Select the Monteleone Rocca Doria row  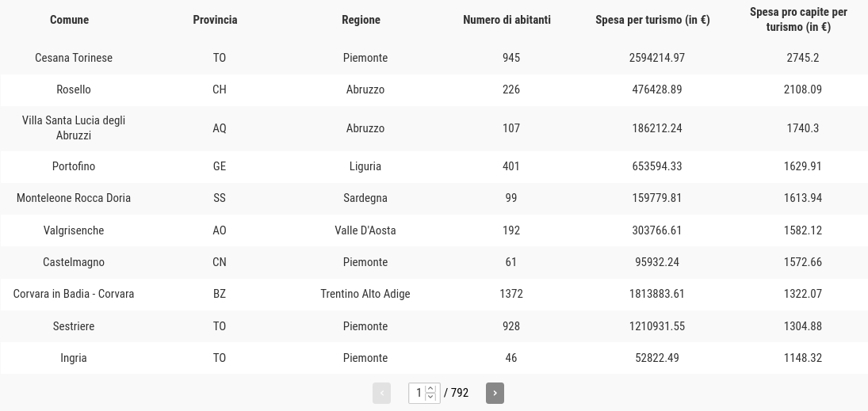(434, 198)
